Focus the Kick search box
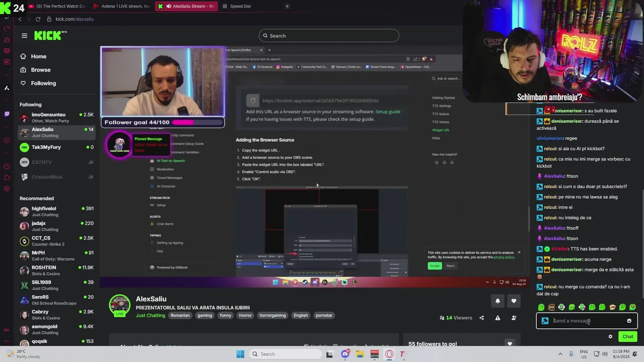The width and height of the screenshot is (644, 362). [x=329, y=36]
